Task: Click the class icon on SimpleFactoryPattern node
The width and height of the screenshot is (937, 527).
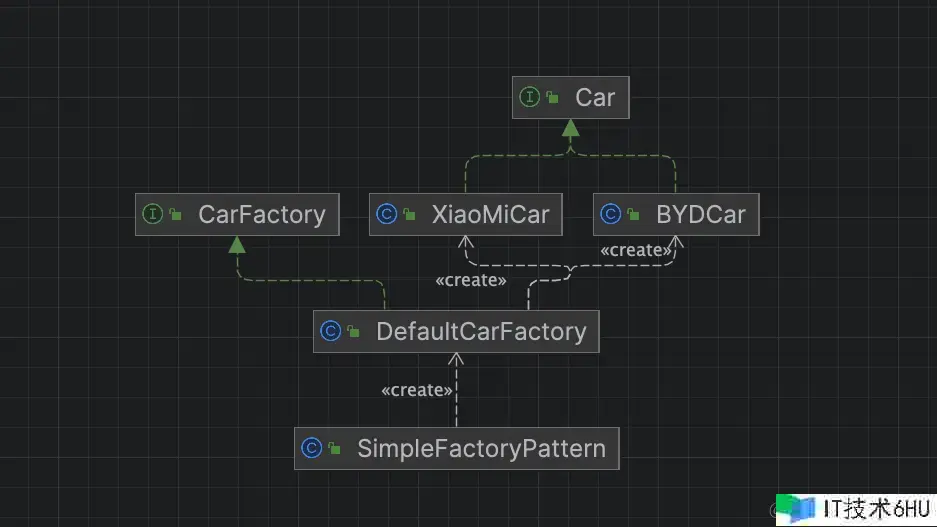Action: pos(312,448)
